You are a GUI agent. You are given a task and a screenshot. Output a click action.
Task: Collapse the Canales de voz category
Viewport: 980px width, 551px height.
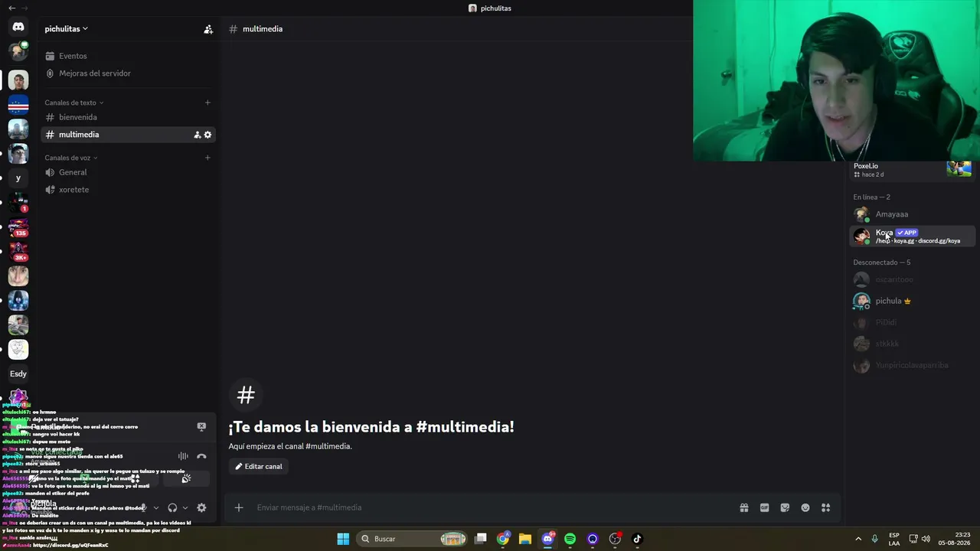[71, 158]
